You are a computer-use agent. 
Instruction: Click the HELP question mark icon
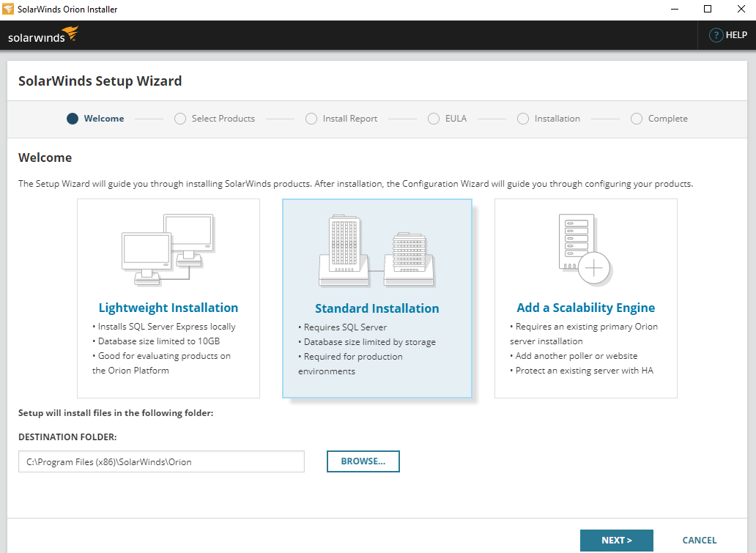716,35
